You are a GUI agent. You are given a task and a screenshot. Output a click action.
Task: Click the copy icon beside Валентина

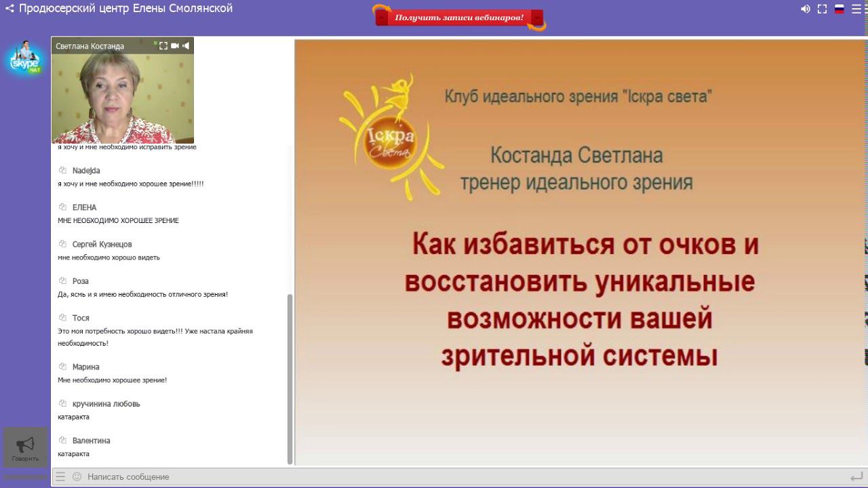pyautogui.click(x=62, y=441)
